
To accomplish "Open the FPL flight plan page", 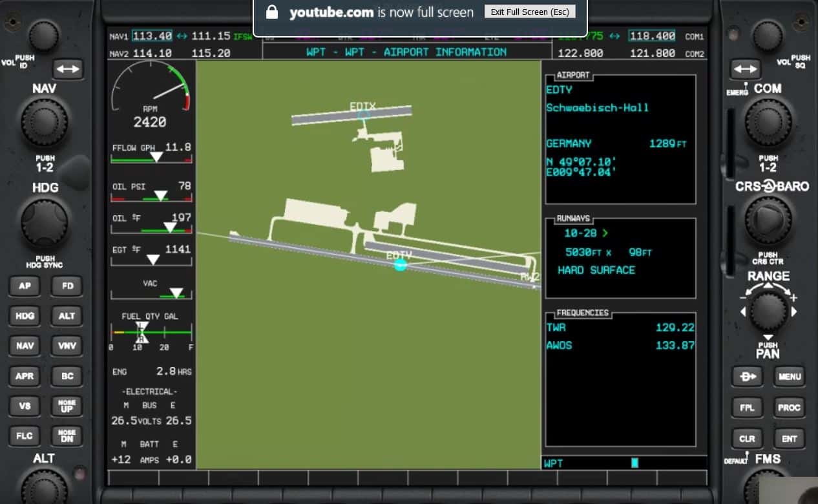I will coord(747,408).
